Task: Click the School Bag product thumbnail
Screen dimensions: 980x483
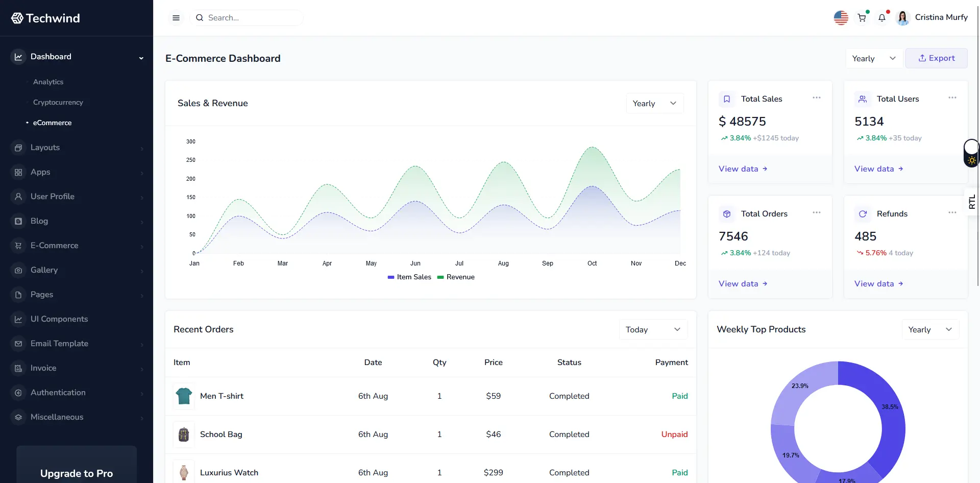Action: coord(184,434)
